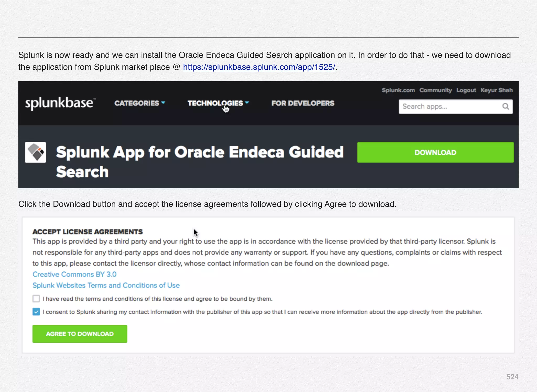This screenshot has height=392, width=537.
Task: Check the 'I have read the terms' checkbox
Action: [36, 298]
